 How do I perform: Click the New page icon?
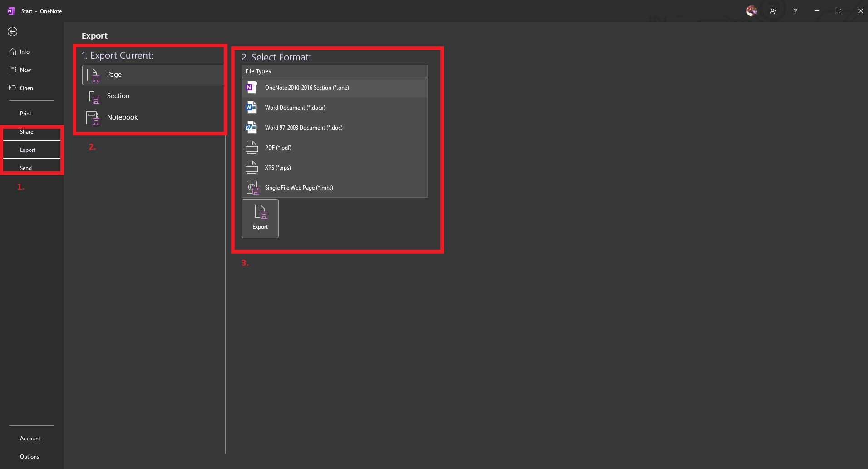(x=13, y=70)
